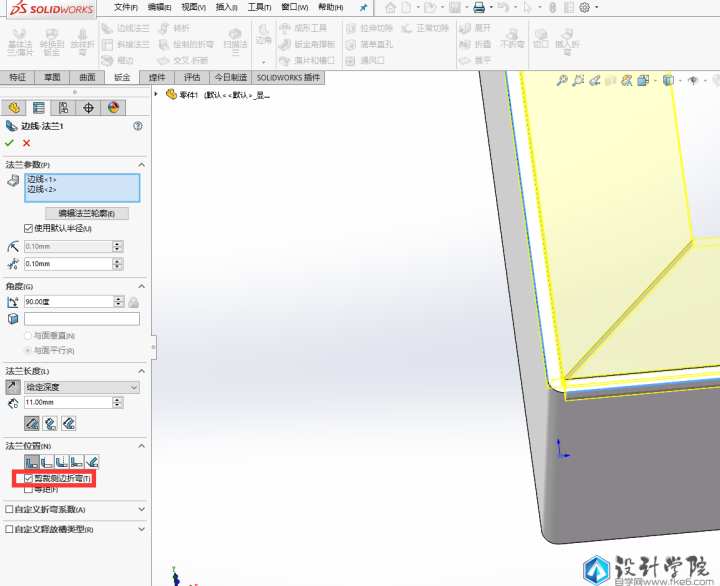The height and width of the screenshot is (586, 720).
Task: Open the ConfigurationManager tab icon
Action: (x=63, y=108)
